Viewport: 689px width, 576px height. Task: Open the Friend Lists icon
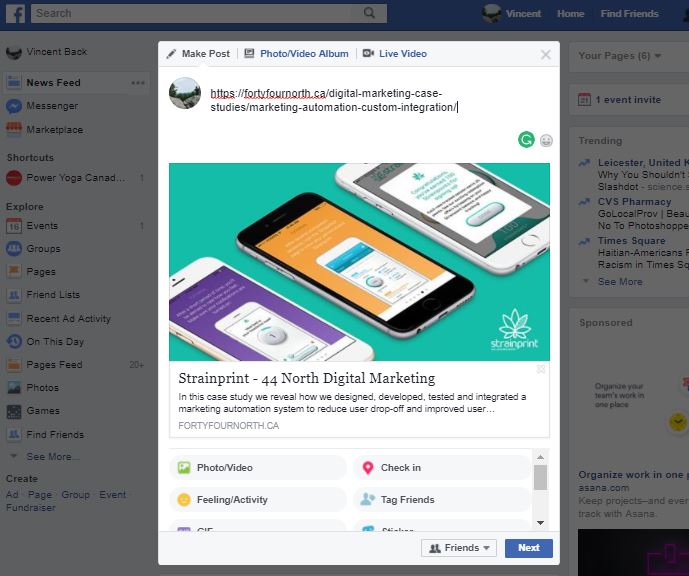(x=14, y=295)
